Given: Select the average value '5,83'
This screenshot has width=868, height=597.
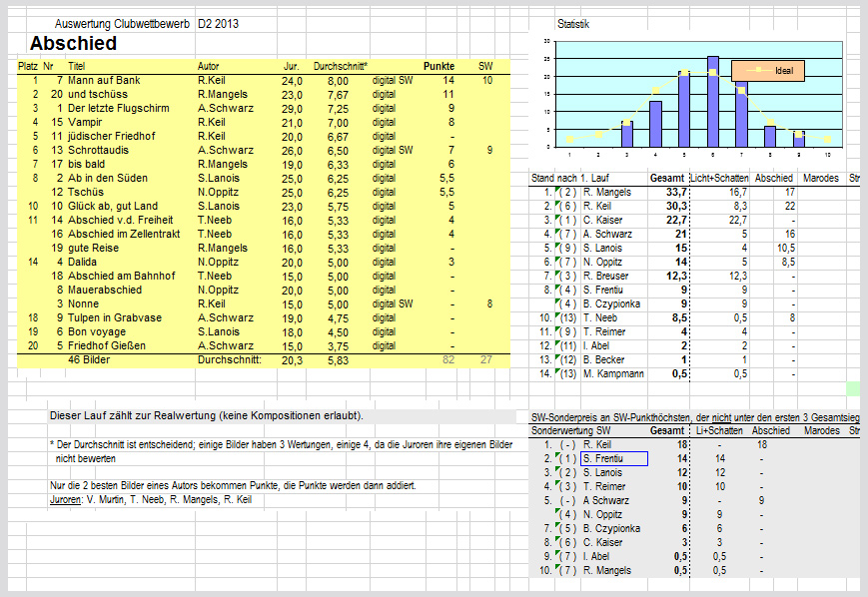Looking at the screenshot, I should click(338, 360).
